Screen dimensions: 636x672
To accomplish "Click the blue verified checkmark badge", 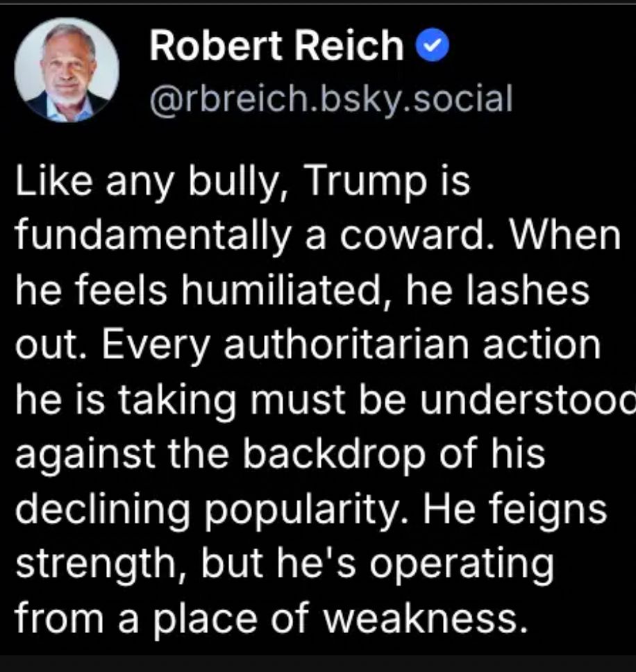I will 433,44.
